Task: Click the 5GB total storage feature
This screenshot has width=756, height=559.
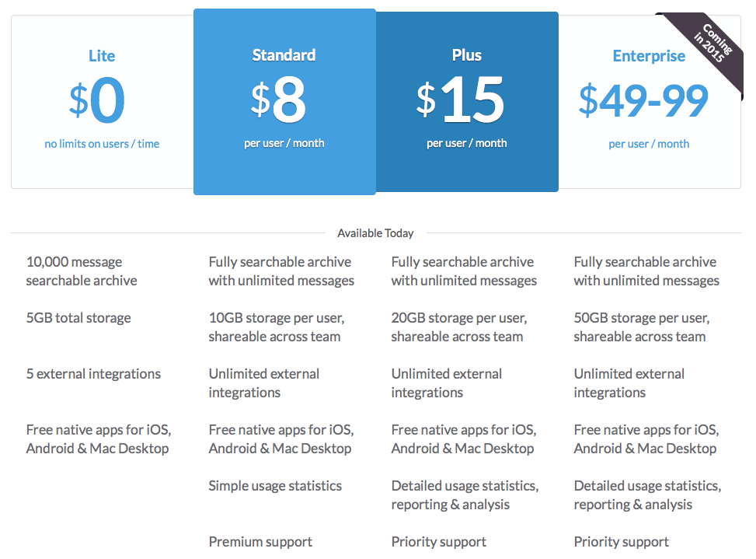Action: pos(78,318)
